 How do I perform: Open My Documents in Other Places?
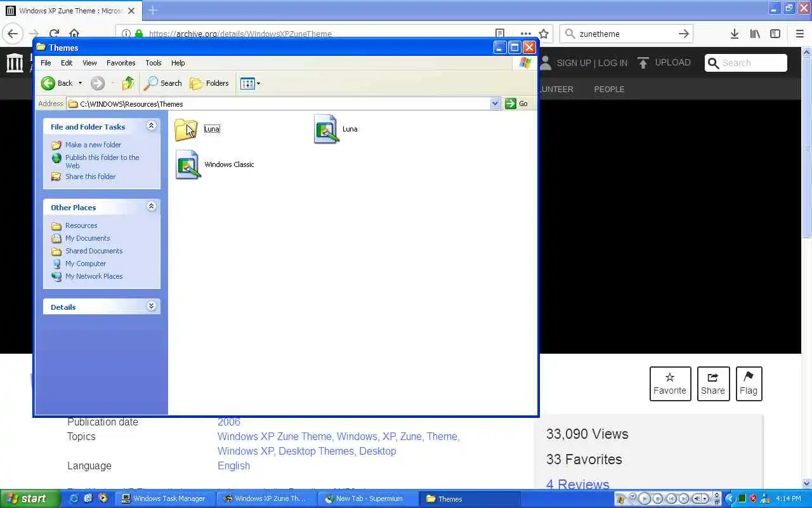coord(88,238)
